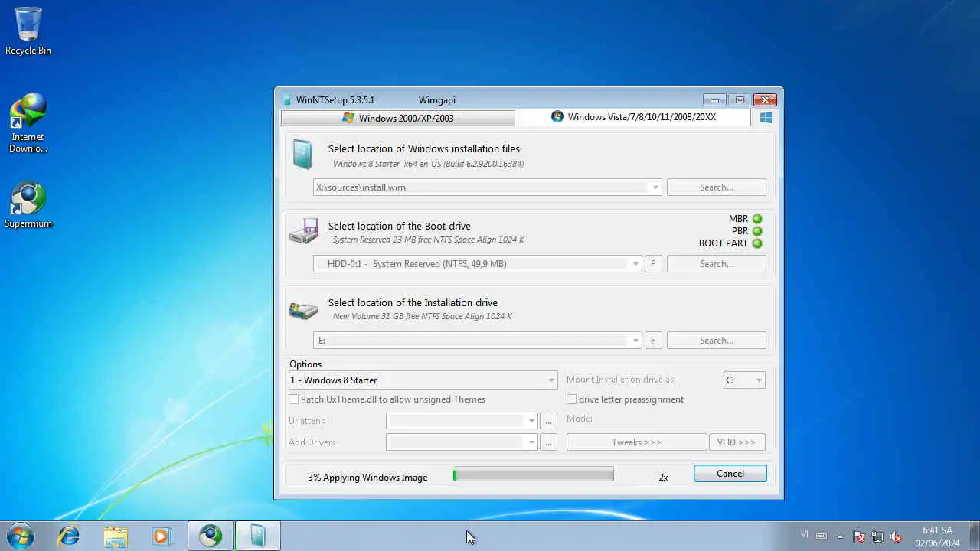Select the Supermium desktop shortcut
The width and height of the screenshot is (980, 551).
click(x=28, y=205)
